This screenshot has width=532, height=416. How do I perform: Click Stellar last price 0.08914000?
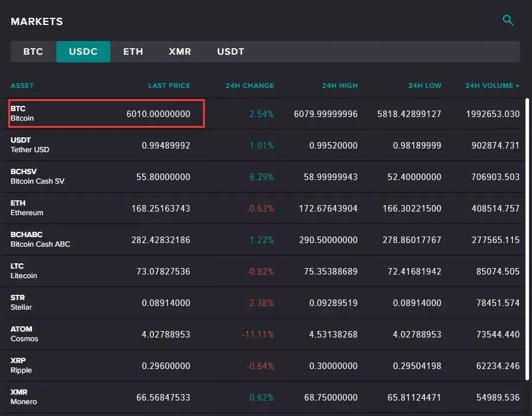point(166,303)
